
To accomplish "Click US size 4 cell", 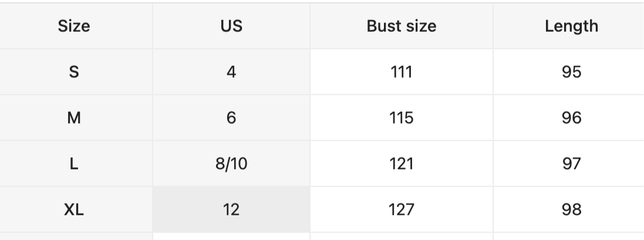I will [231, 72].
